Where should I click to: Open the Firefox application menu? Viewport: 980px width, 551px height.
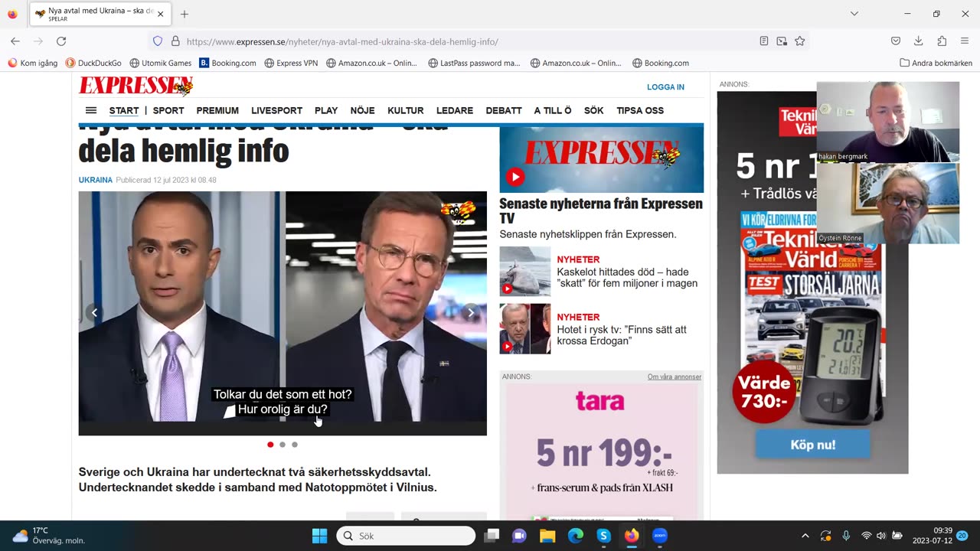coord(965,41)
